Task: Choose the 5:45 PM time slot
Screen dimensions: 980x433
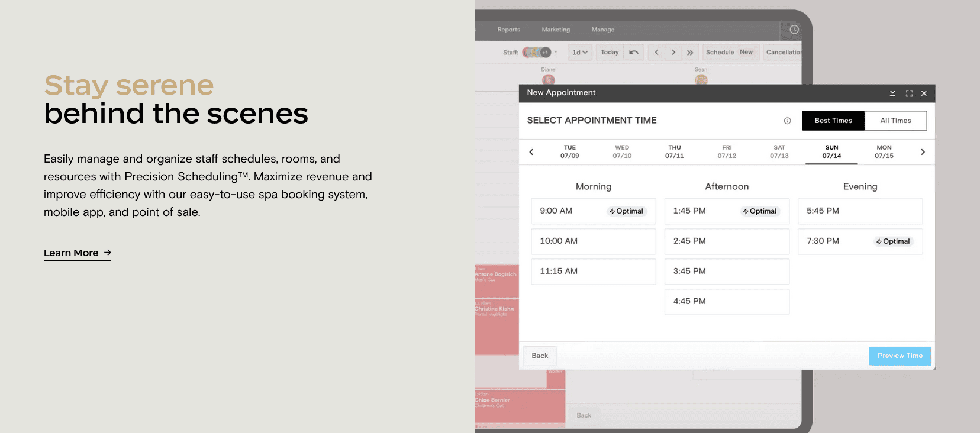Action: (860, 211)
